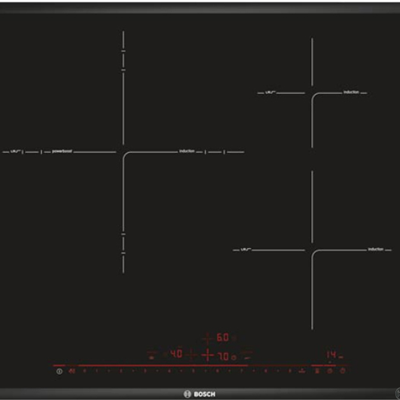Tap the childproof lock symbol beside power
Image resolution: width=400 pixels, height=400 pixels.
[72, 371]
